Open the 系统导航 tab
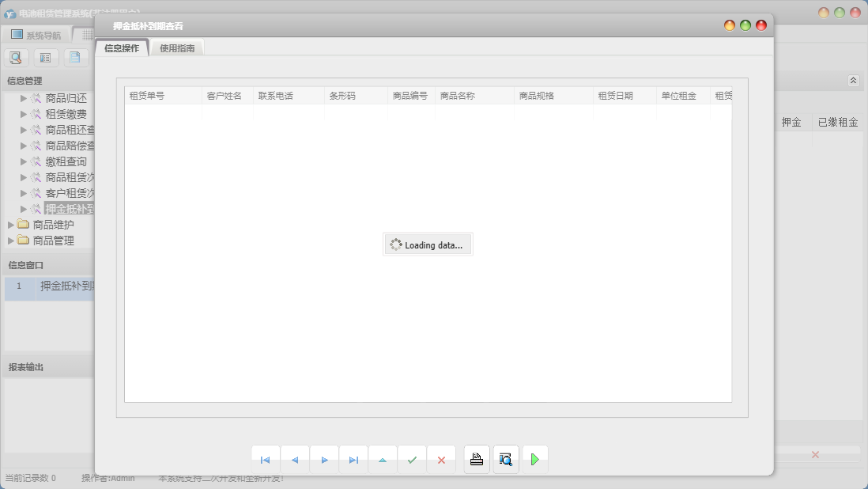The height and width of the screenshot is (489, 868). point(36,35)
